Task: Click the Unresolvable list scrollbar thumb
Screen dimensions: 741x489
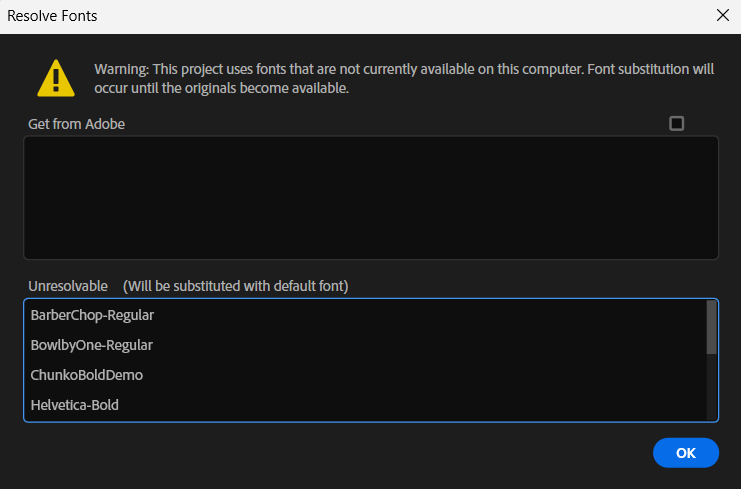Action: pyautogui.click(x=711, y=327)
